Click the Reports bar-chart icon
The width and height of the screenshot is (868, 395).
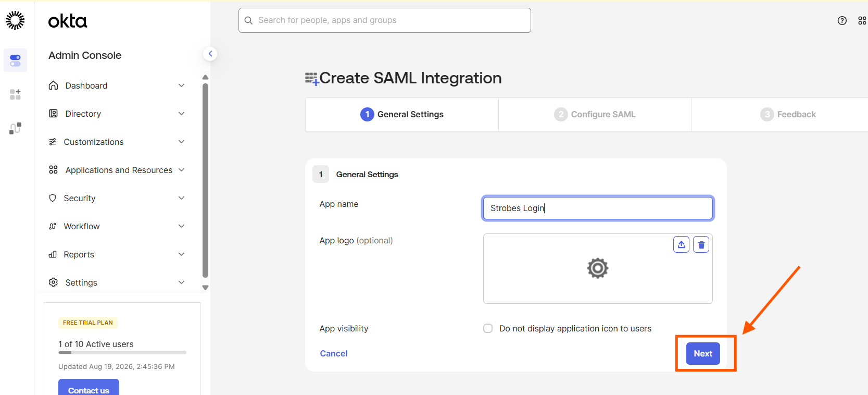pyautogui.click(x=53, y=254)
